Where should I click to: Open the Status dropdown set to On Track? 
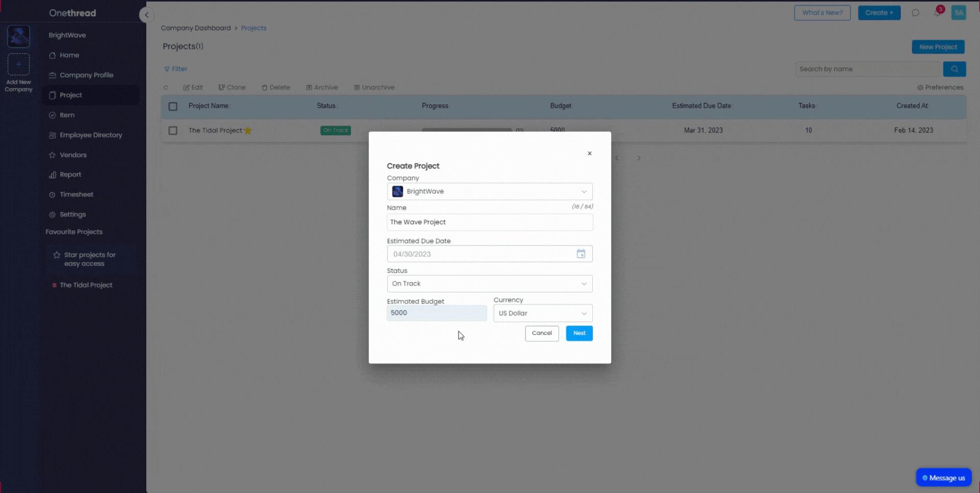[x=489, y=284]
